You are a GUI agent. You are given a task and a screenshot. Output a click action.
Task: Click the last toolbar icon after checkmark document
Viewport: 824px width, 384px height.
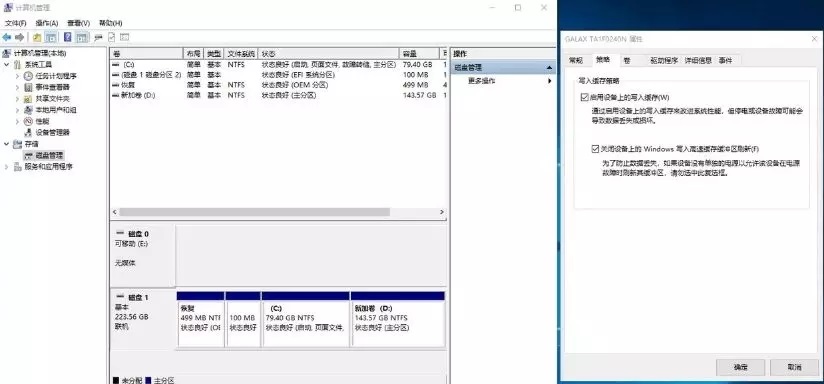(x=125, y=37)
